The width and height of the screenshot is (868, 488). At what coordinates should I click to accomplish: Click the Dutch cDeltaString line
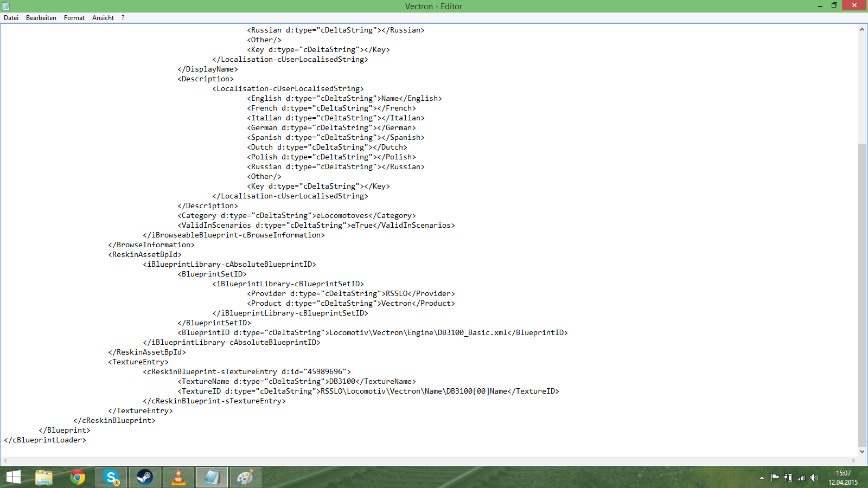click(x=327, y=147)
